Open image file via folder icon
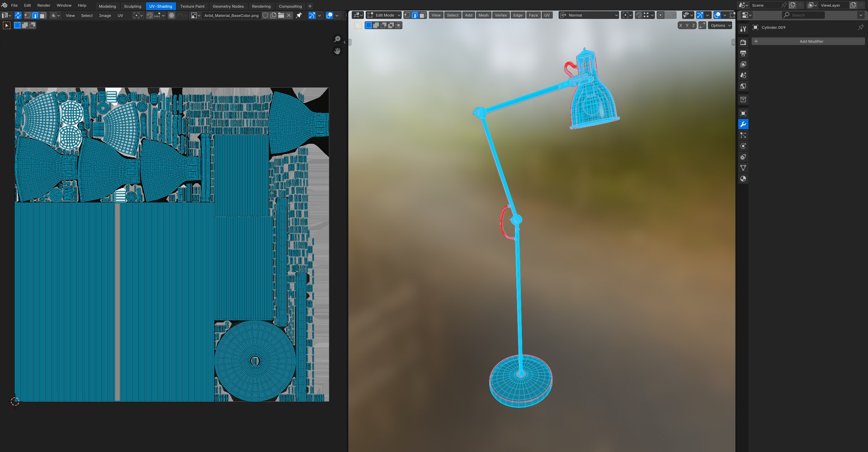Viewport: 868px width, 452px height. [x=281, y=15]
